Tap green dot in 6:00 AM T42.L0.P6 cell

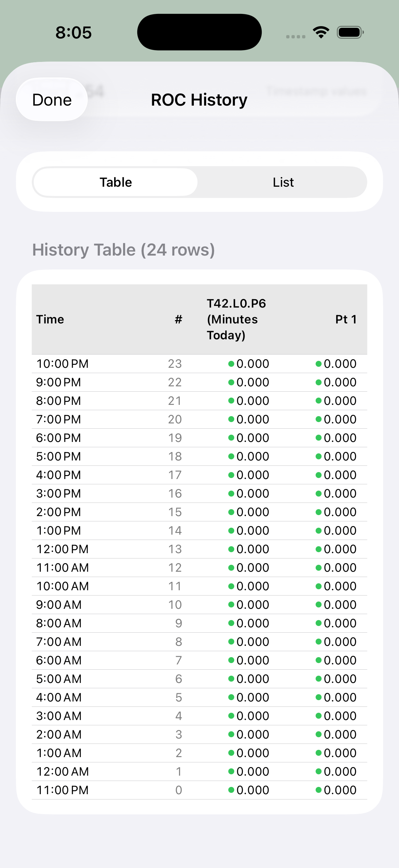pos(231,660)
